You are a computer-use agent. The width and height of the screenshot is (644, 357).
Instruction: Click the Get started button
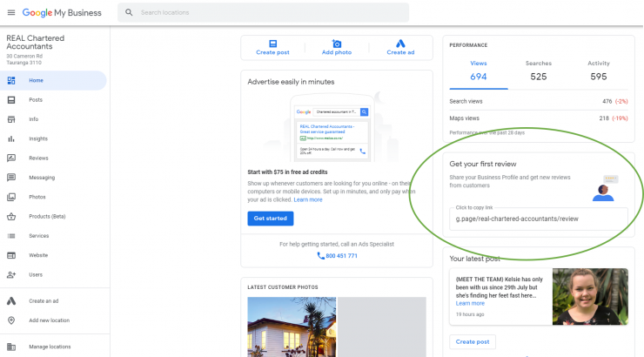[x=271, y=219]
